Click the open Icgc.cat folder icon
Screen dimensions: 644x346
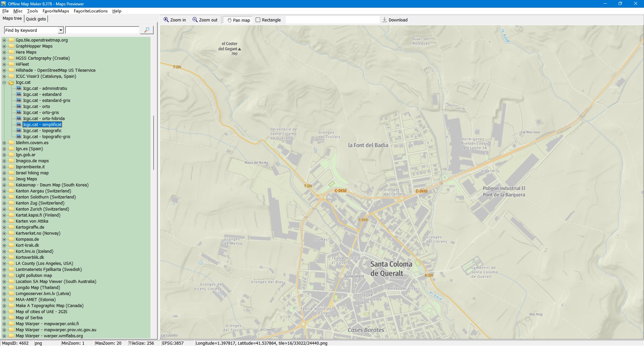click(x=11, y=82)
